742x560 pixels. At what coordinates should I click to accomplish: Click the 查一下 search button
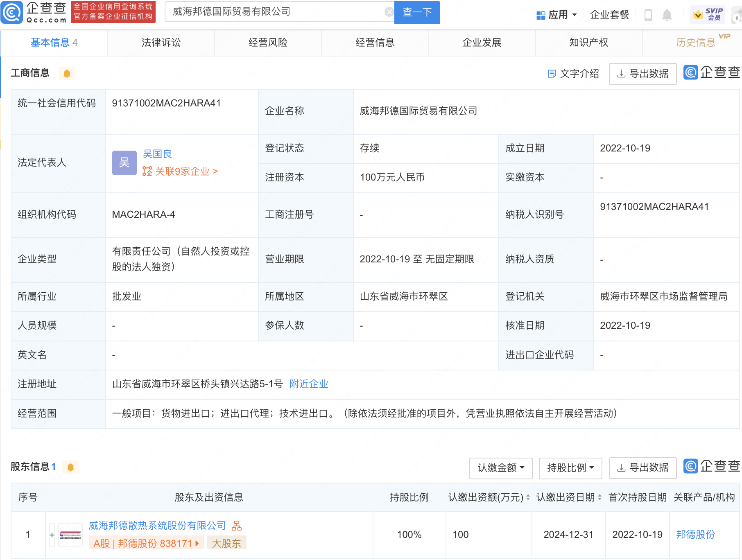[417, 12]
